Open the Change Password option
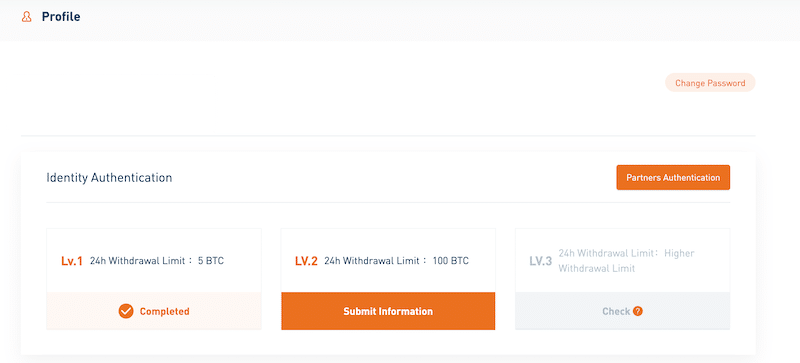The width and height of the screenshot is (800, 363). point(710,83)
